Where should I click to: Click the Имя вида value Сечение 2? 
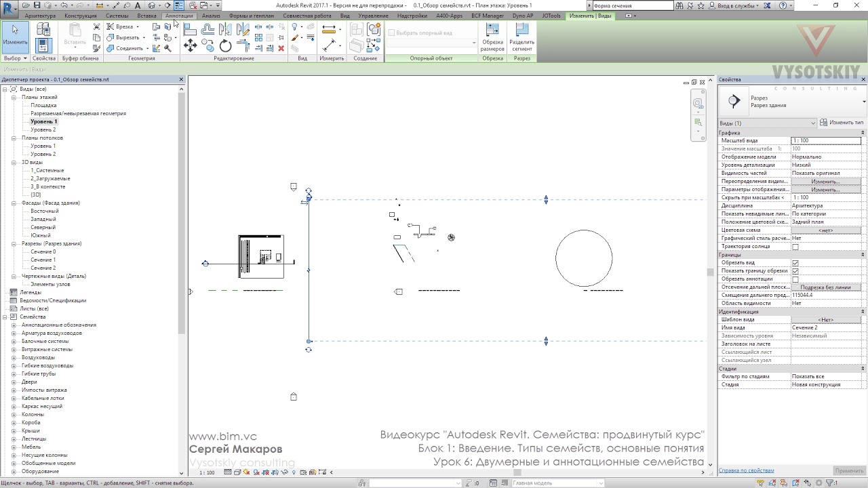coord(826,328)
